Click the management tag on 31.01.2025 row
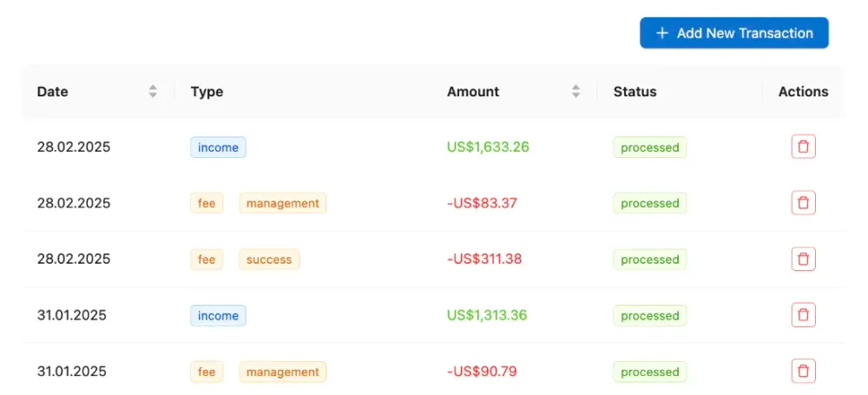868x395 pixels. [x=283, y=372]
